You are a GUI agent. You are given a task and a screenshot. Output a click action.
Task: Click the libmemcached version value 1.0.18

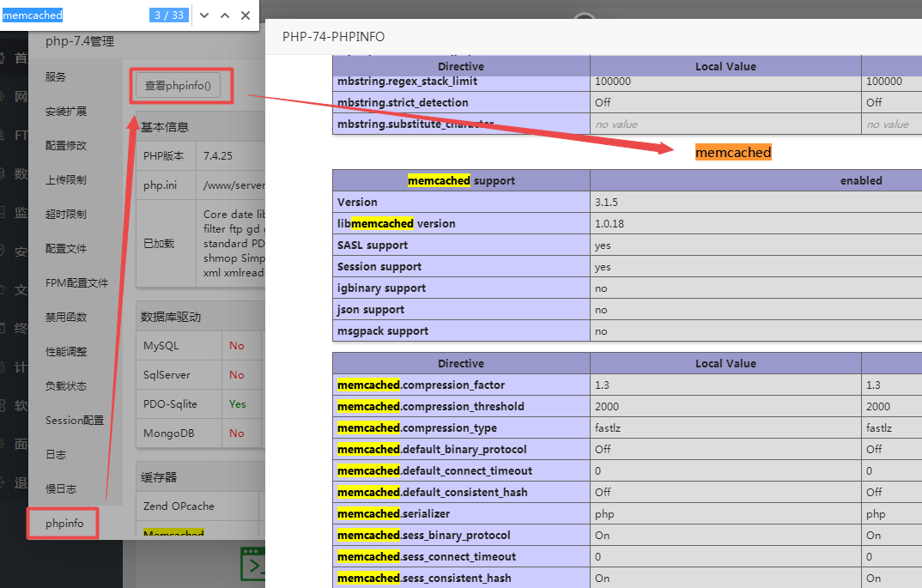click(x=610, y=223)
